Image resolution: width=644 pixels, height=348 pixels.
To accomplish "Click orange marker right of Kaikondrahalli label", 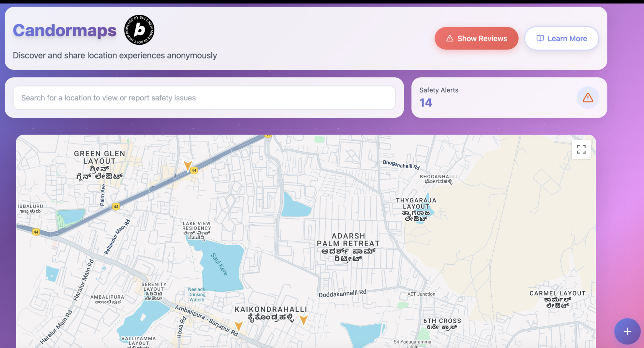I will (303, 319).
